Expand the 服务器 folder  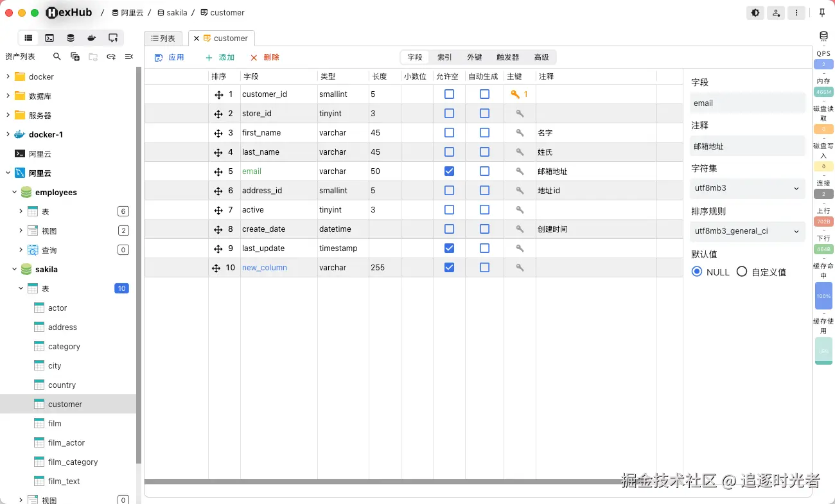[8, 115]
